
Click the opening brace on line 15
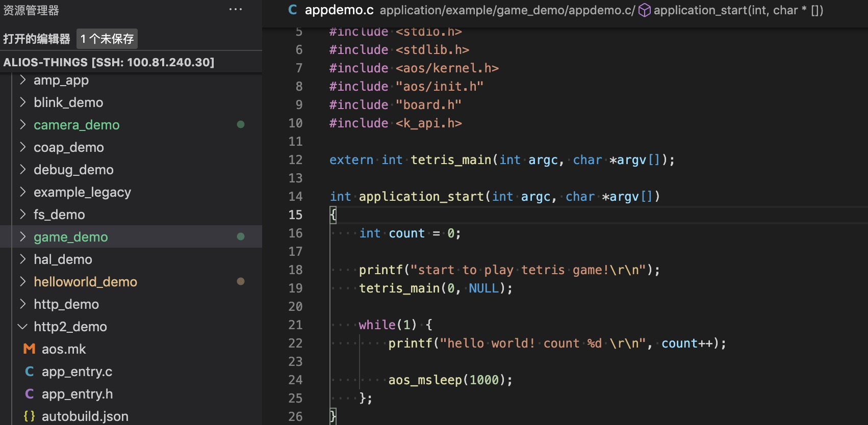(333, 215)
